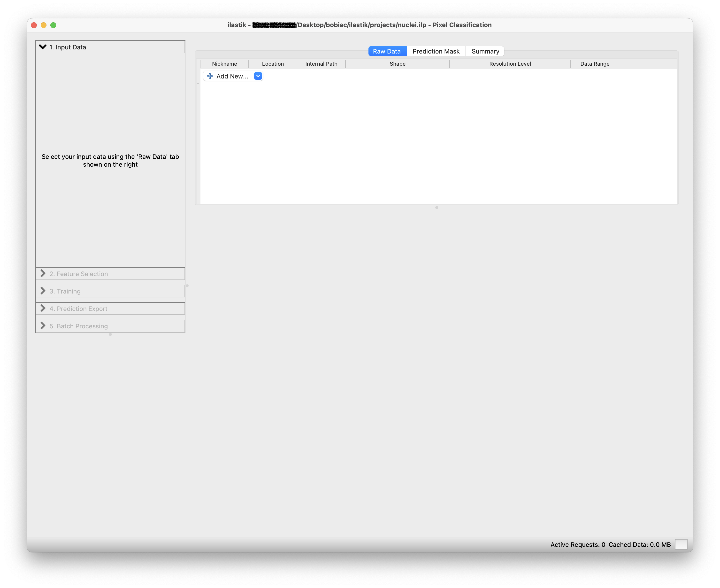The image size is (720, 588).
Task: Expand the Batch Processing section
Action: click(79, 326)
